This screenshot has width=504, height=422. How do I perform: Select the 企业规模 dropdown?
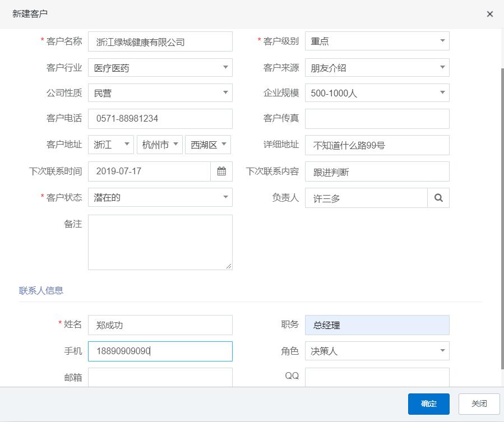click(377, 93)
